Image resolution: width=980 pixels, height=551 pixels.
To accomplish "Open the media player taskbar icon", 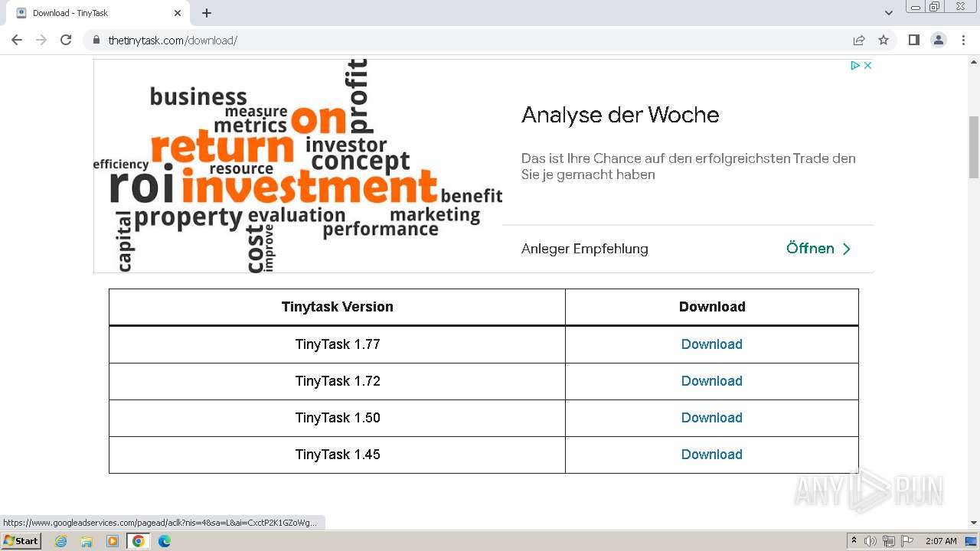I will (x=113, y=541).
